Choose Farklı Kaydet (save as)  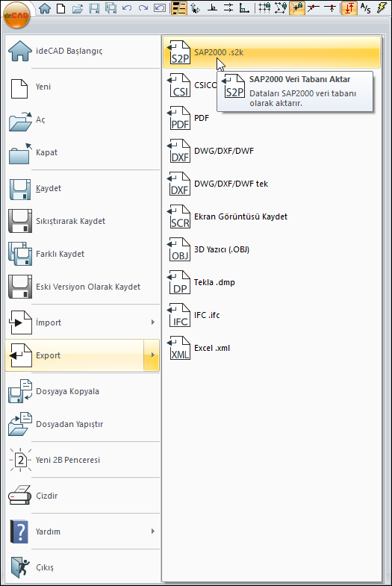[83, 254]
